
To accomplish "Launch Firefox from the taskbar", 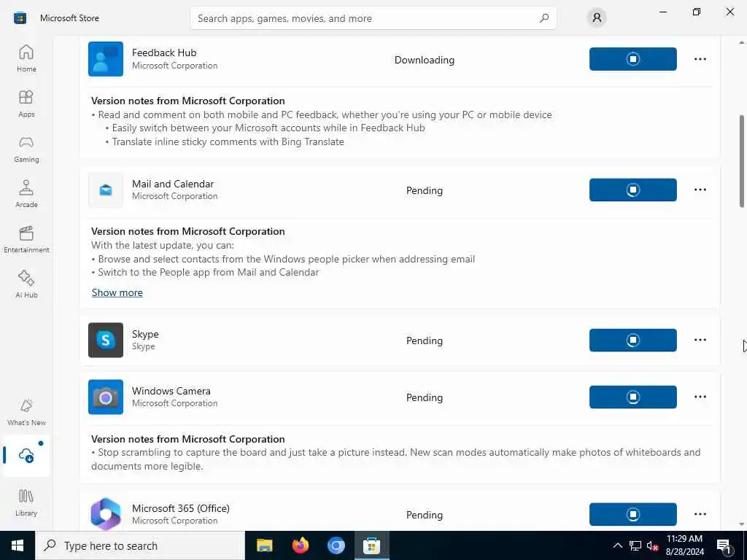I will 300,545.
